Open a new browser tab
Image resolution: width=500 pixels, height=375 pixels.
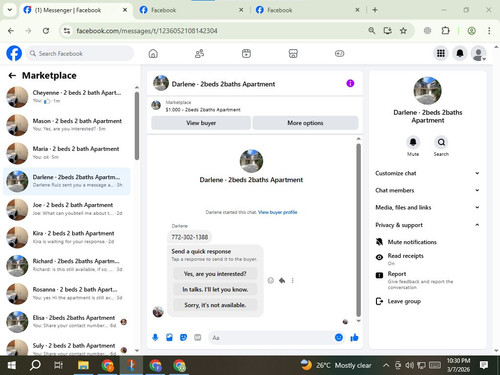375,10
